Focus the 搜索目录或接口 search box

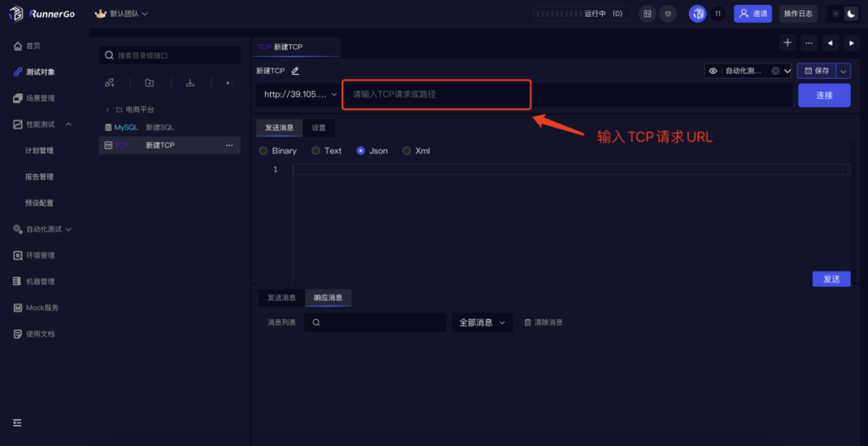click(x=170, y=56)
